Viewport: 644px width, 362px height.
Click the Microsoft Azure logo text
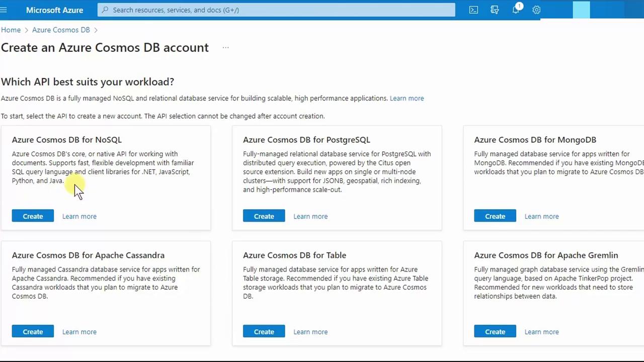[x=54, y=10]
